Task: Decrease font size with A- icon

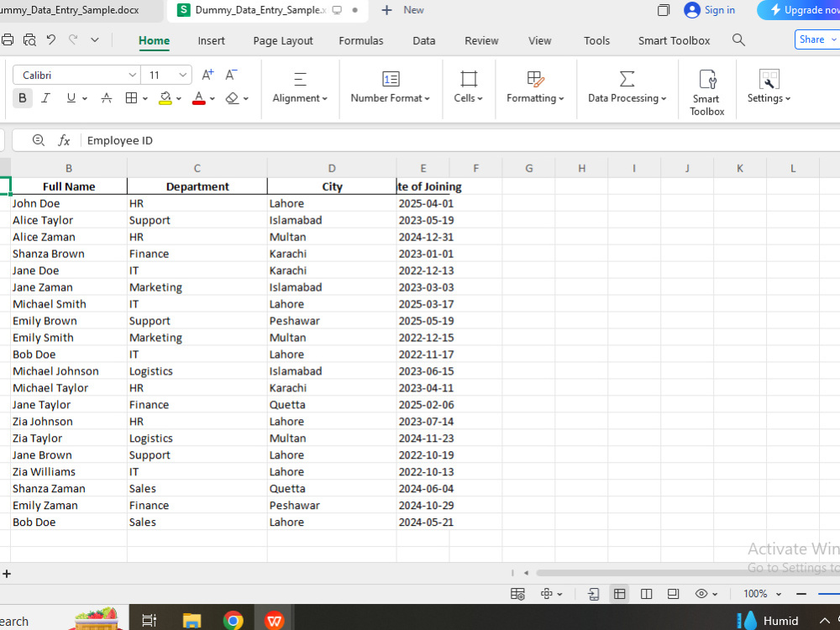Action: coord(231,75)
